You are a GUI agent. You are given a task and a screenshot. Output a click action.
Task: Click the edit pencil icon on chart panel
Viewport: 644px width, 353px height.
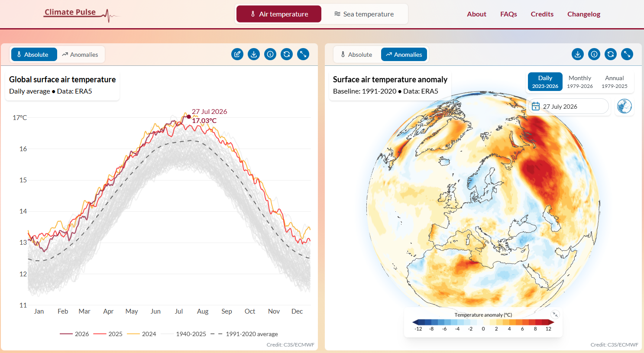[x=237, y=54]
